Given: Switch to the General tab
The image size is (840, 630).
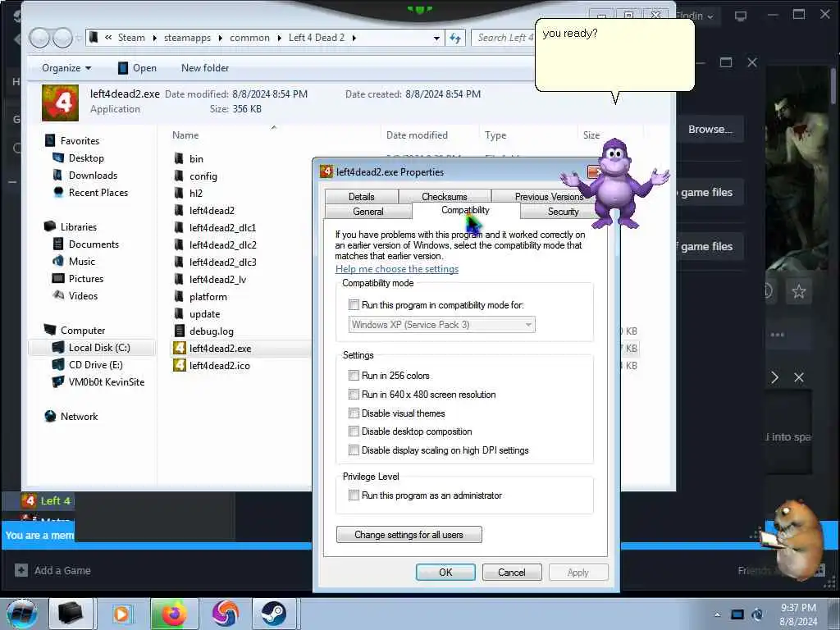Looking at the screenshot, I should click(368, 212).
